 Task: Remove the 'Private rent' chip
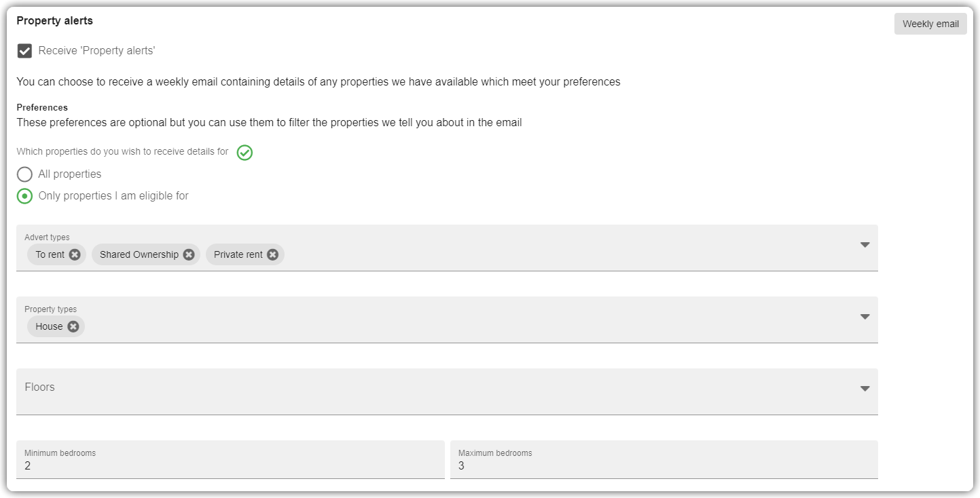(x=272, y=254)
